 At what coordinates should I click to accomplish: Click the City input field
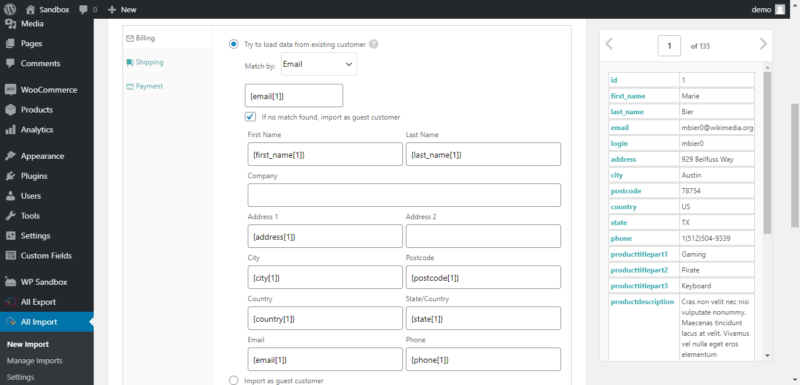pyautogui.click(x=325, y=277)
